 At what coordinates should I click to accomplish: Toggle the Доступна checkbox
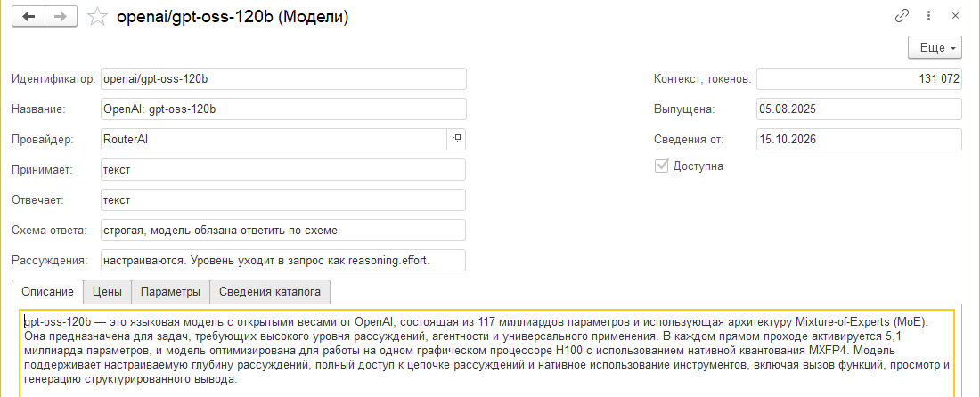pyautogui.click(x=661, y=166)
